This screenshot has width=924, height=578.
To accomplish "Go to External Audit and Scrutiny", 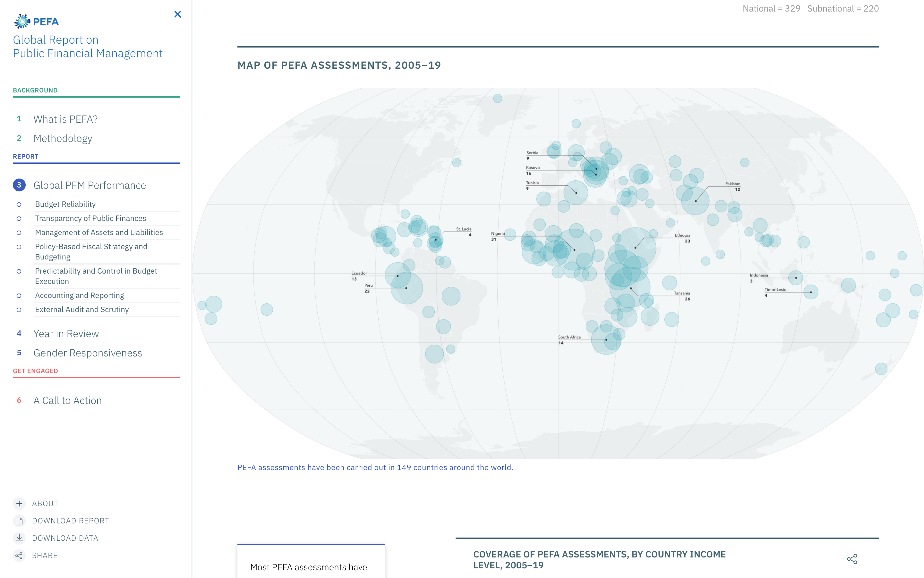I will (x=82, y=310).
